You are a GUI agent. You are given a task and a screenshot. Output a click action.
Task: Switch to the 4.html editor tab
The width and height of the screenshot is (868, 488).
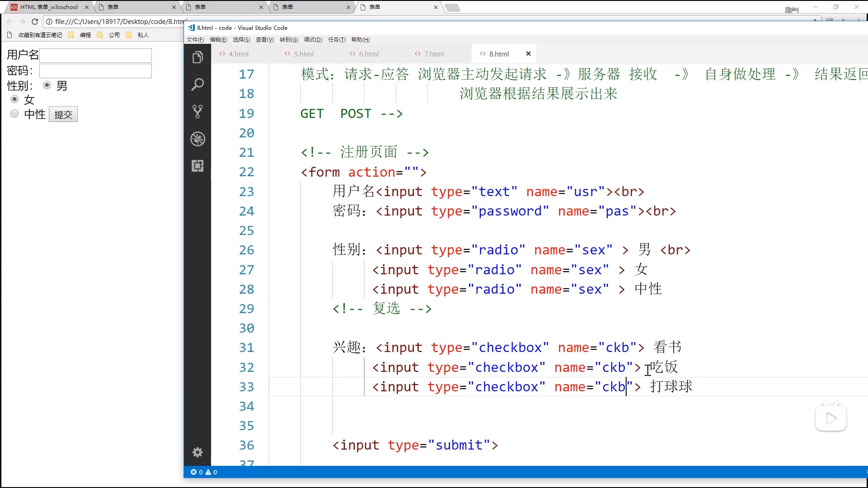click(x=238, y=54)
